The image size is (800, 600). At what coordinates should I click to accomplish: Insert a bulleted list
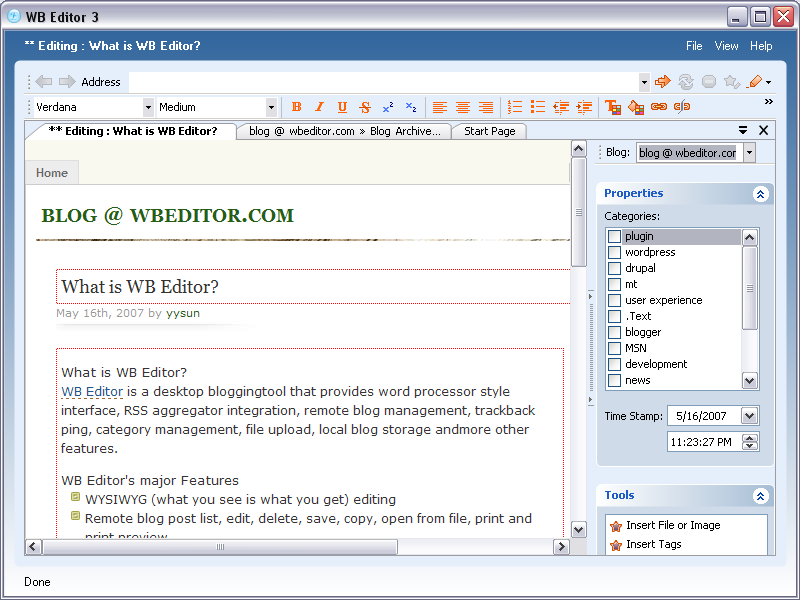[538, 107]
